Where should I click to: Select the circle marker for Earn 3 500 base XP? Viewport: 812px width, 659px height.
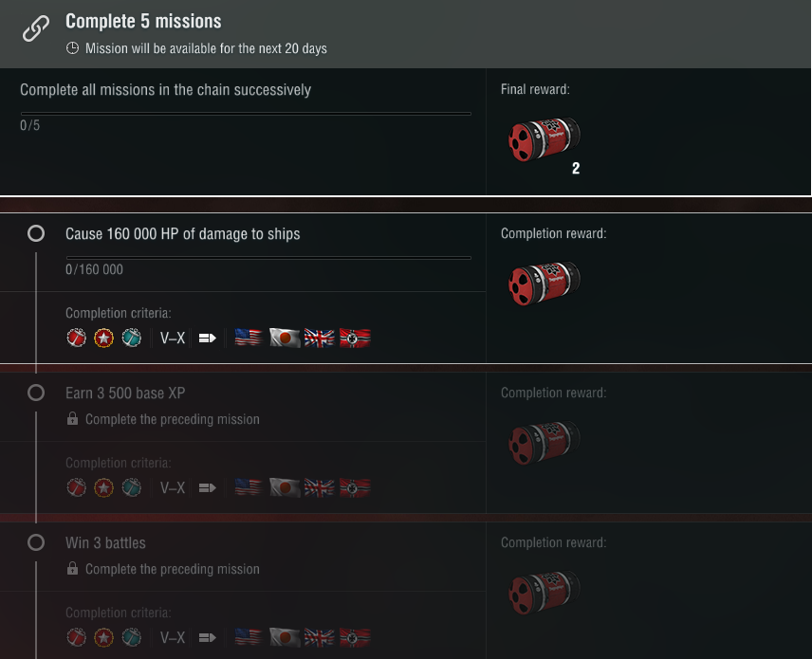click(x=36, y=393)
